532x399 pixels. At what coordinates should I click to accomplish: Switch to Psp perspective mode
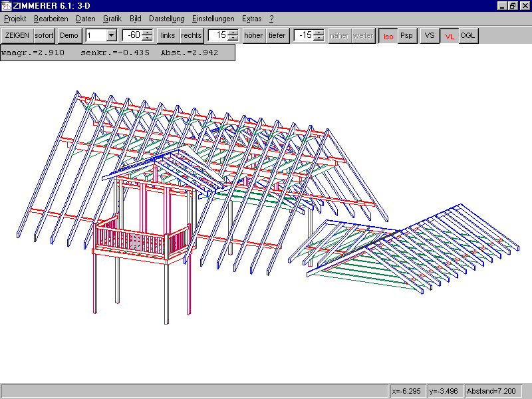pos(406,35)
